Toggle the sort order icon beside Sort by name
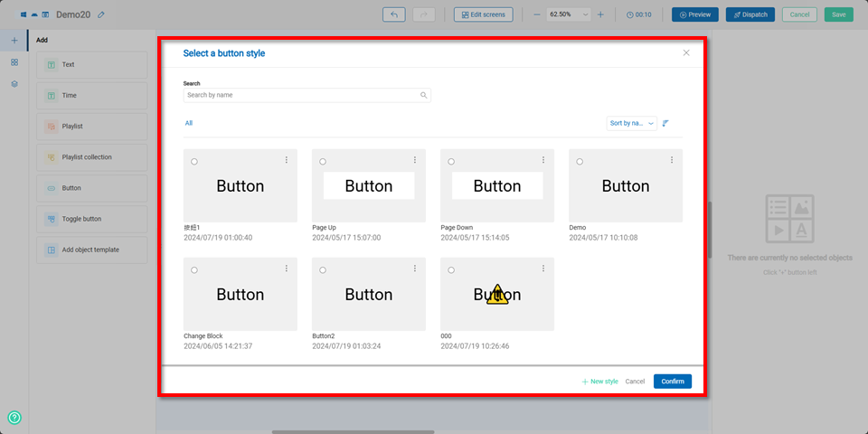The height and width of the screenshot is (434, 868). [x=665, y=123]
